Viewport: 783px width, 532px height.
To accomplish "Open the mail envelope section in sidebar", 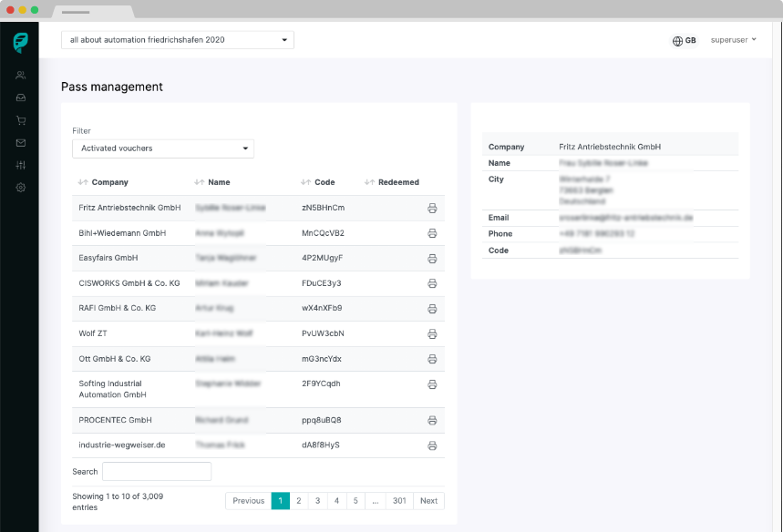I will pyautogui.click(x=20, y=143).
